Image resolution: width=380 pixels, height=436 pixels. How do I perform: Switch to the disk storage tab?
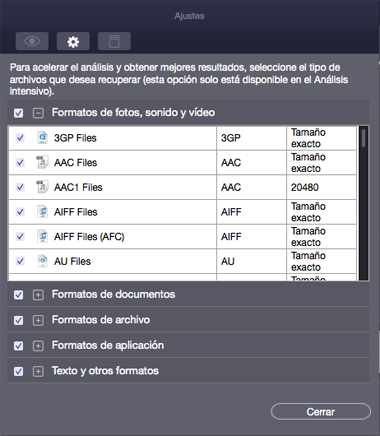(x=114, y=41)
